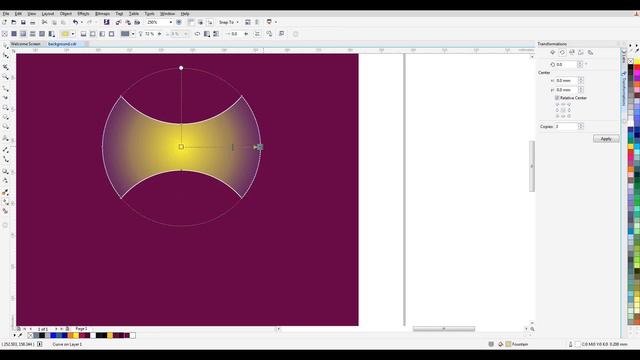640x360 pixels.
Task: Open the Object menu
Action: pos(65,14)
